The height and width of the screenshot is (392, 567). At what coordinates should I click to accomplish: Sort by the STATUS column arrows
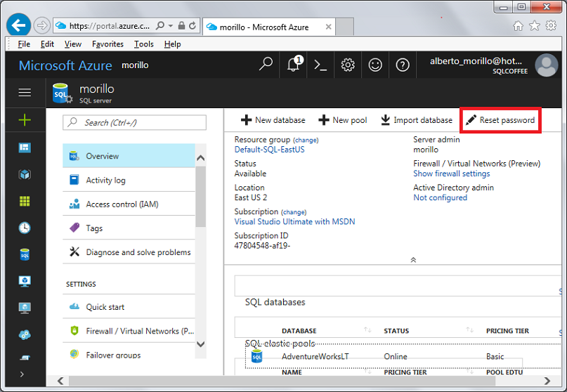pos(470,329)
